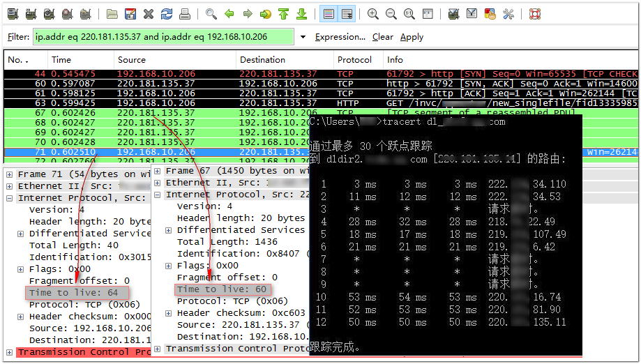Open capture options toolbar icon
Image resolution: width=641 pixels, height=364 pixels.
pyautogui.click(x=31, y=15)
